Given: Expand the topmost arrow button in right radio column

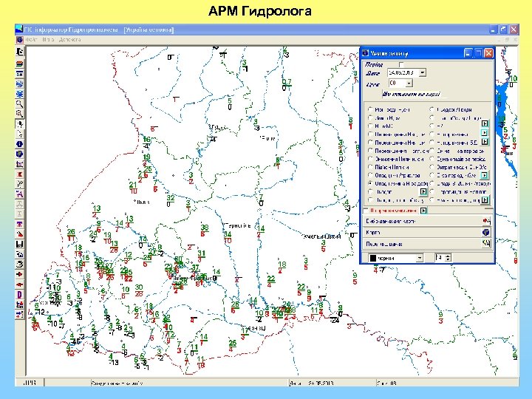Looking at the screenshot, I should point(485,124).
